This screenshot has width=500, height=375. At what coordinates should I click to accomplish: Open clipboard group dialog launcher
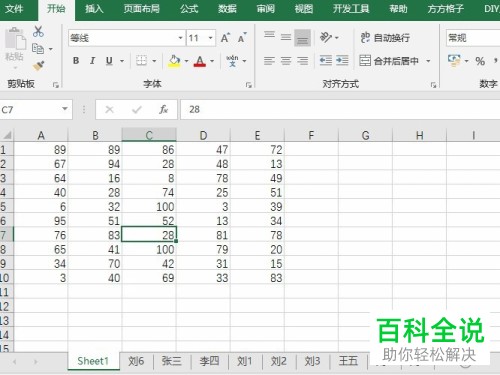(56, 85)
